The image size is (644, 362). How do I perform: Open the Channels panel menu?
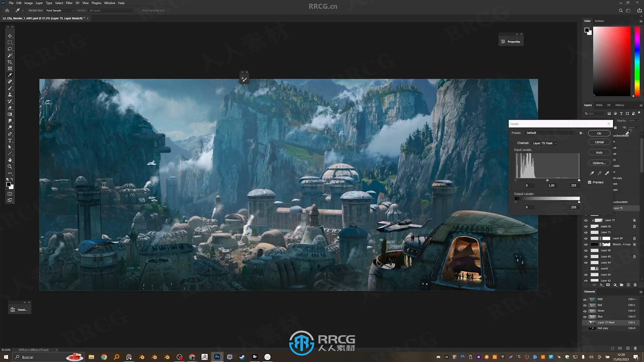641,292
